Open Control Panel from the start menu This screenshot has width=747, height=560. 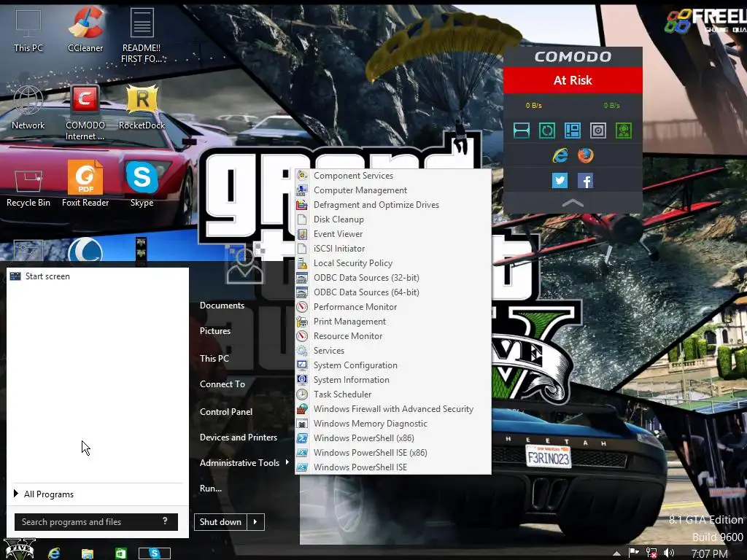pos(226,411)
